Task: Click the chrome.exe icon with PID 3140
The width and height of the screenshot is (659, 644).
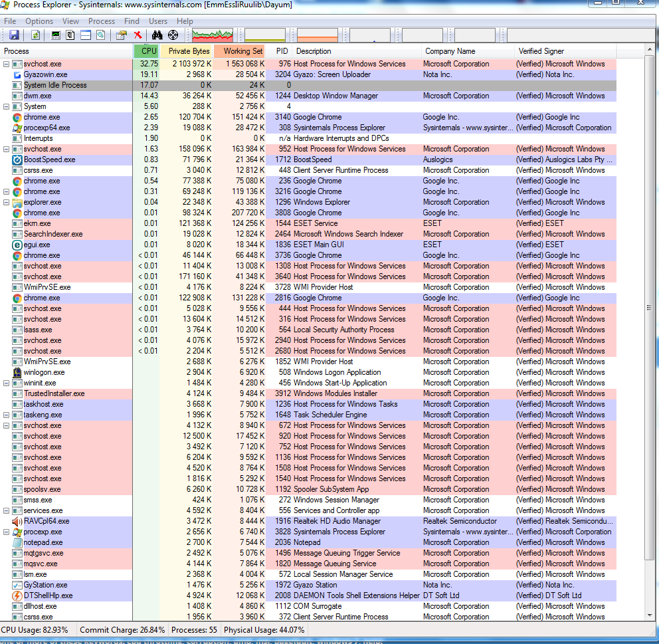Action: click(x=17, y=117)
